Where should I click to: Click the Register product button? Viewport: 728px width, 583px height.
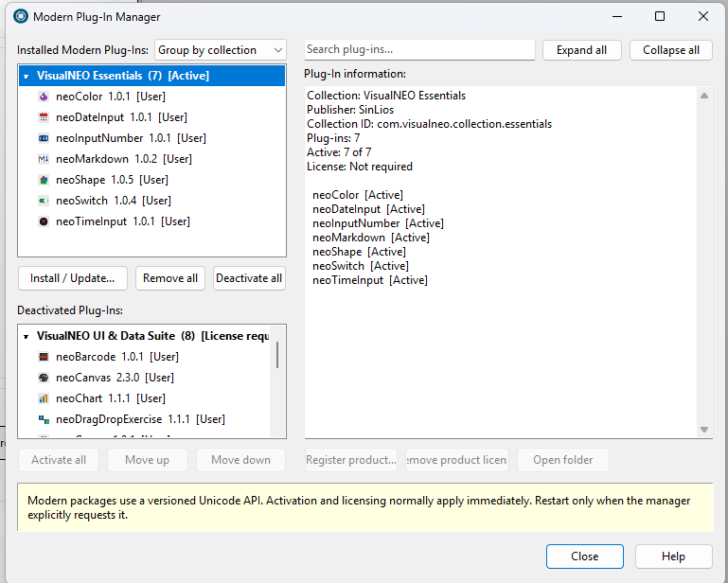tap(351, 460)
